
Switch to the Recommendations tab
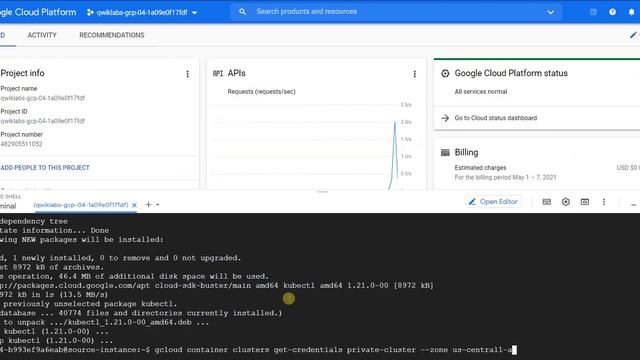tap(112, 35)
